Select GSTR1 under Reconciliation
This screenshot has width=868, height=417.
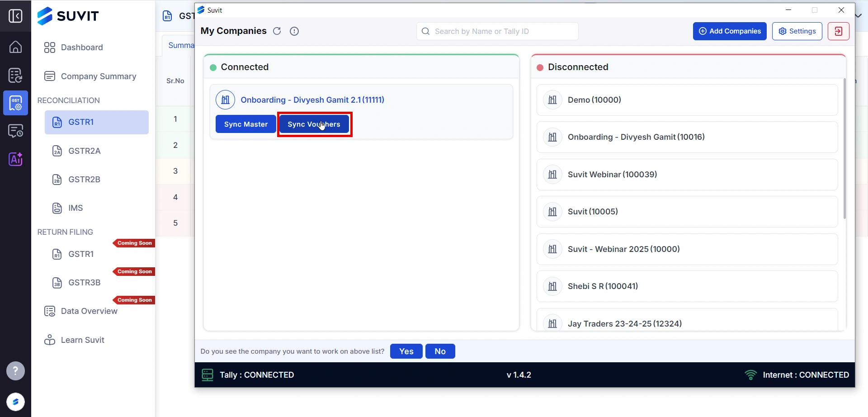[x=96, y=122]
